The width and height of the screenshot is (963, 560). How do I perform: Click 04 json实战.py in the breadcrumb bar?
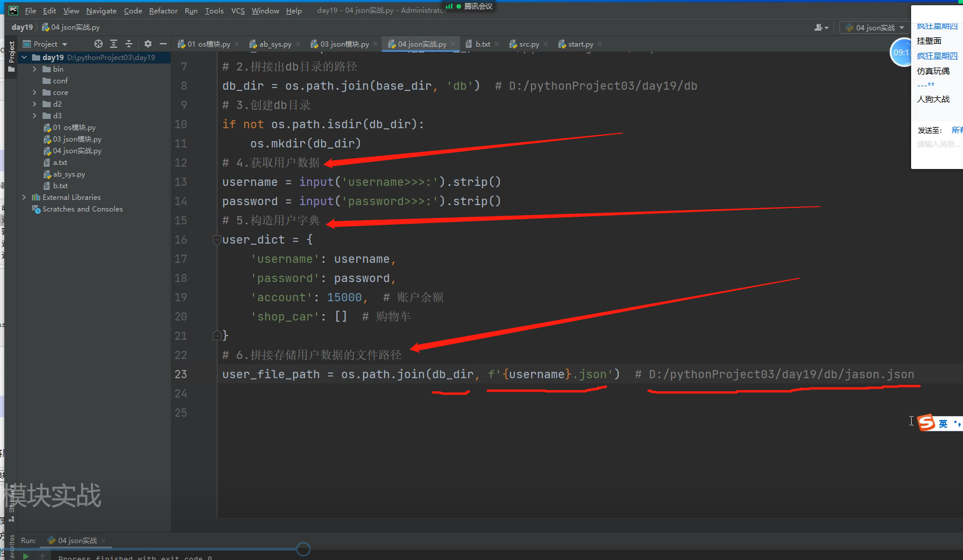pyautogui.click(x=75, y=27)
